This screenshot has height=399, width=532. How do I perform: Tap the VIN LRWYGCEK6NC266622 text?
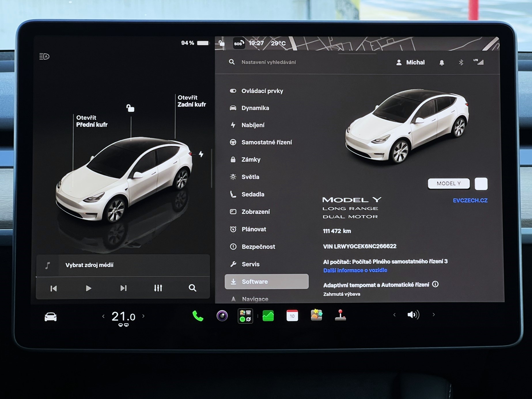[359, 246]
